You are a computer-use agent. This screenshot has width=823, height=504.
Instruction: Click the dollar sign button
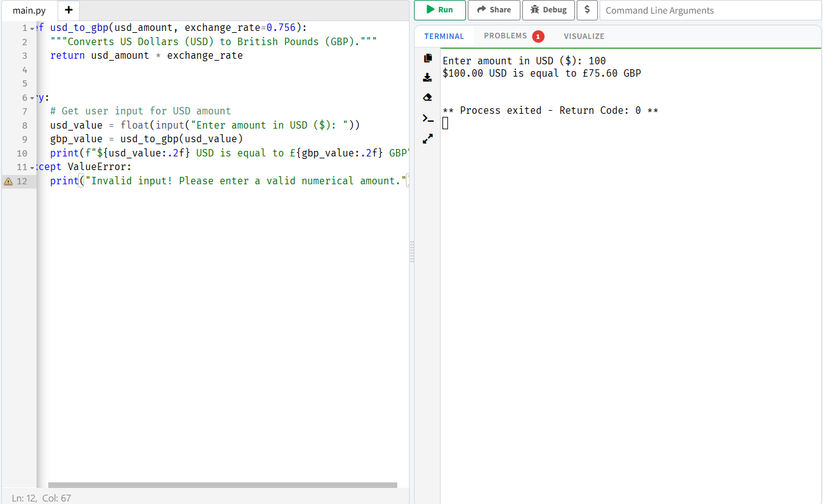(587, 10)
